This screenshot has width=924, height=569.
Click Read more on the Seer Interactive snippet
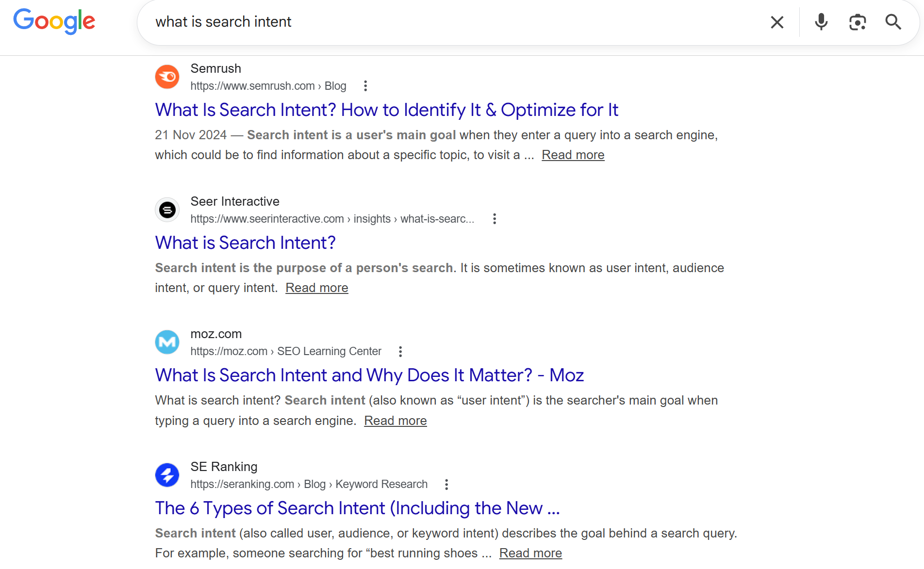coord(316,287)
